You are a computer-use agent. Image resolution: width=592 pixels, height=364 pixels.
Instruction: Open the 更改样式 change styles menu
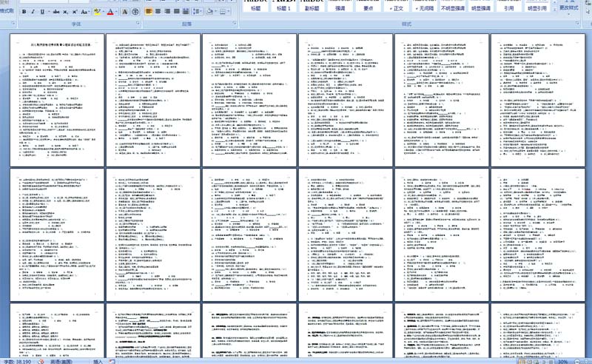click(x=568, y=7)
